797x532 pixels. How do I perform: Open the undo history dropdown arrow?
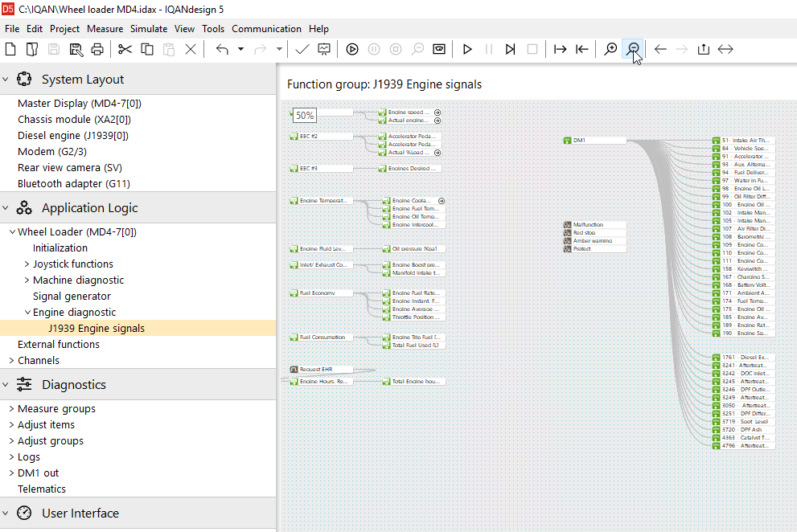tap(241, 49)
